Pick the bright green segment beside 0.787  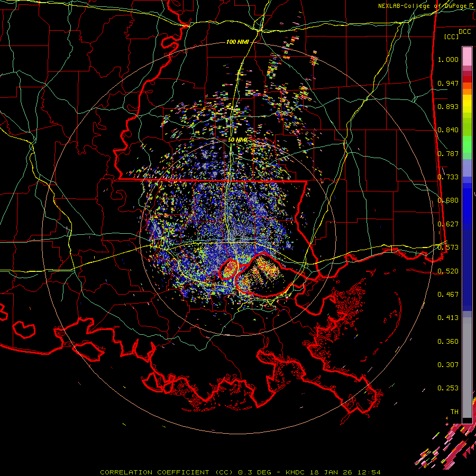(x=467, y=145)
